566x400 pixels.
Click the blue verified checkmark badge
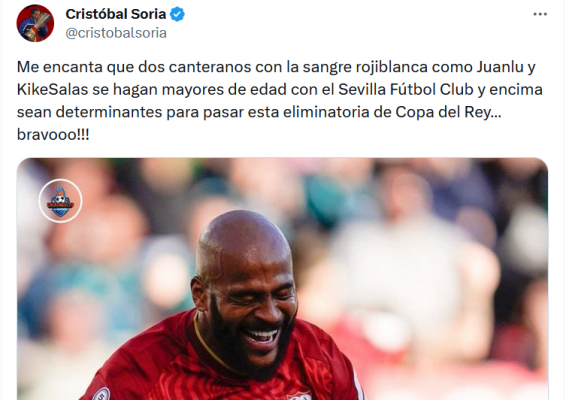point(177,14)
